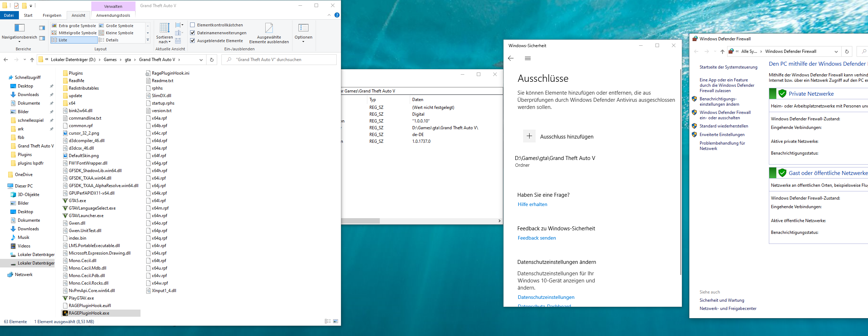The width and height of the screenshot is (868, 336).
Task: Go up one folder level in Explorer
Action: tap(32, 60)
